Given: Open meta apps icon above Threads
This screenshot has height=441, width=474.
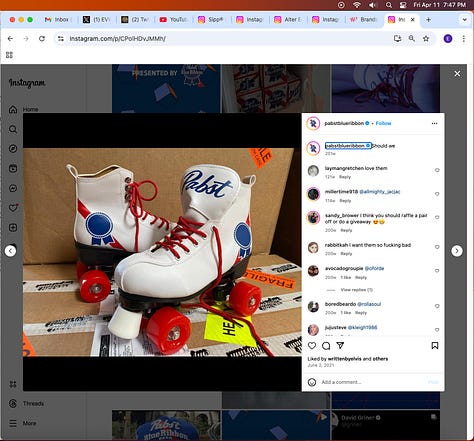Looking at the screenshot, I should (x=13, y=384).
